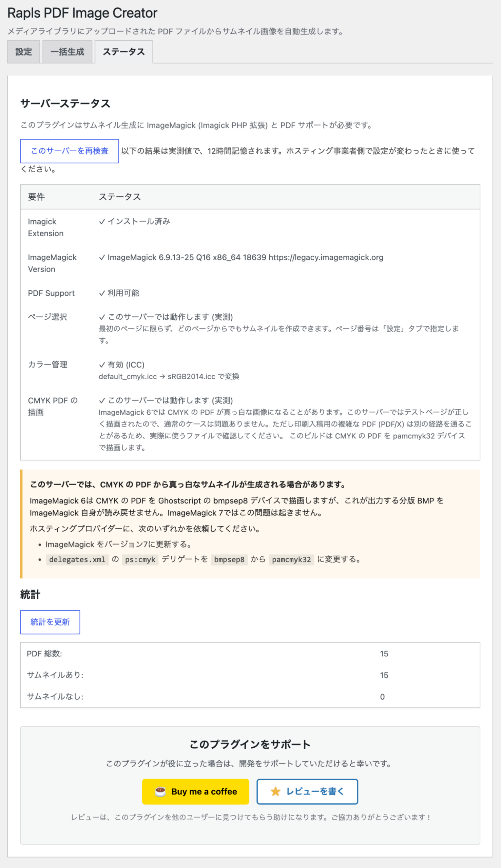This screenshot has width=501, height=868.
Task: Click the PDF Support requirement label
Action: point(51,293)
